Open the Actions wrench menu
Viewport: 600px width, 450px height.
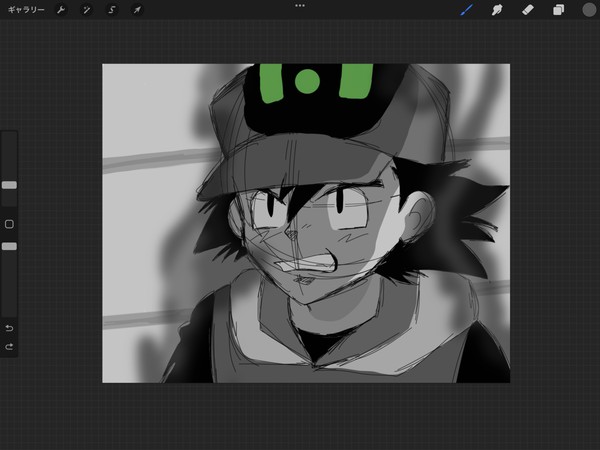61,10
